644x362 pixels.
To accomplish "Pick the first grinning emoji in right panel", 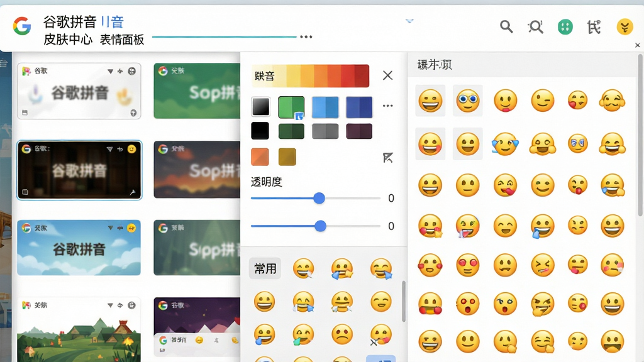I will click(x=430, y=101).
